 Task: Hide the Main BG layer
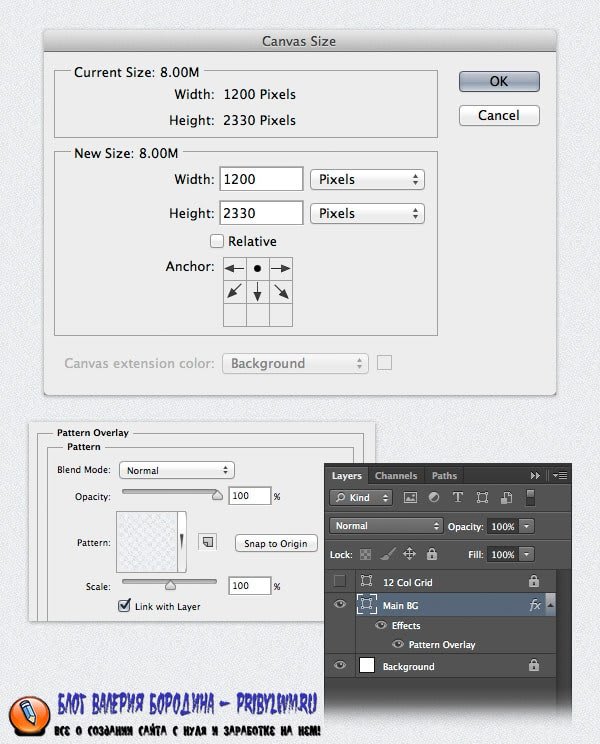pos(340,604)
